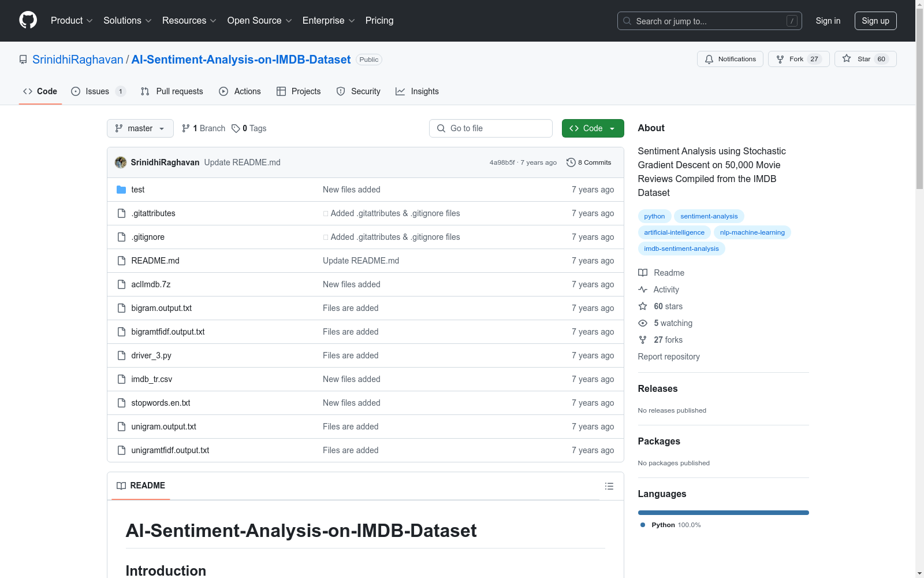Click the Sign up button

[875, 21]
